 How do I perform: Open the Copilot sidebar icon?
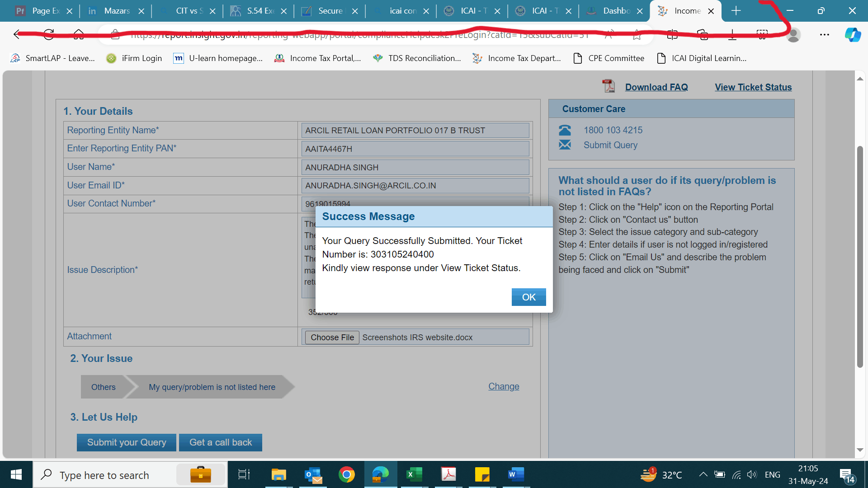coord(853,35)
